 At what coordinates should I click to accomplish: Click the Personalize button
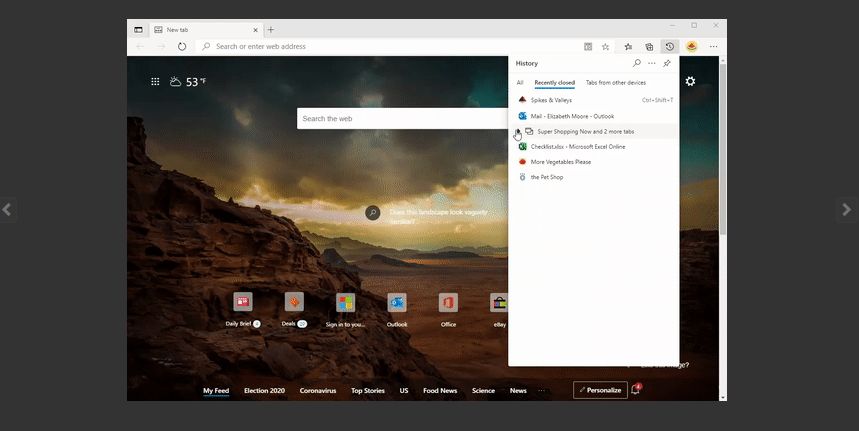tap(600, 390)
